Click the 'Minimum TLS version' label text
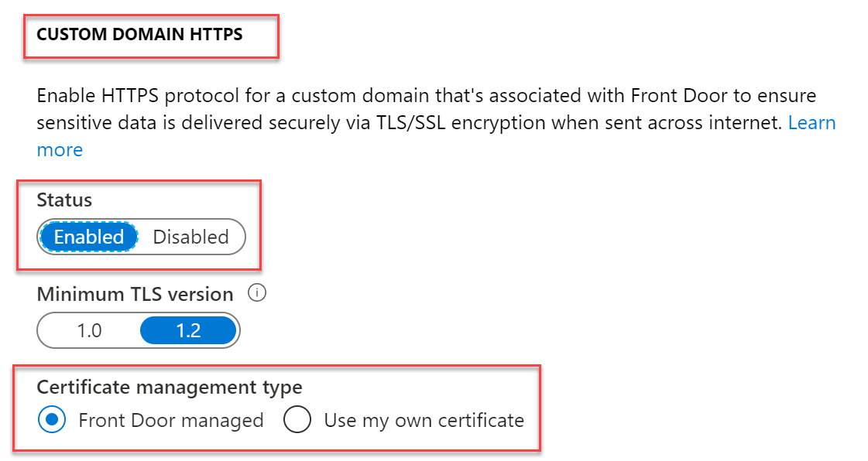Viewport: 868px width, 461px height. (135, 295)
